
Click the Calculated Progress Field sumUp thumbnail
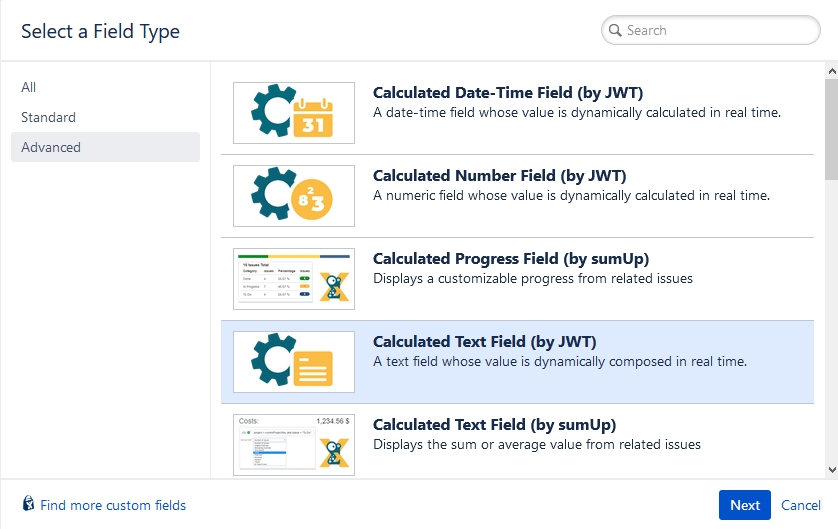pyautogui.click(x=293, y=279)
